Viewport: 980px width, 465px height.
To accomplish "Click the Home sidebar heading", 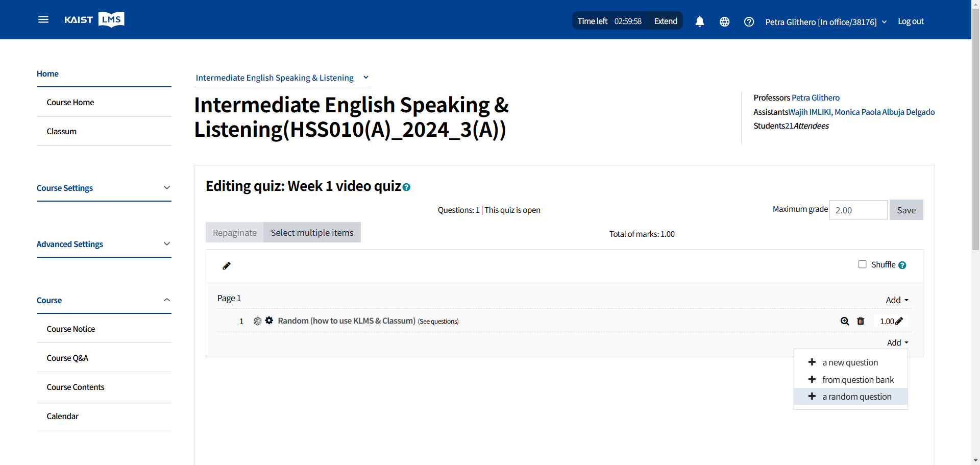I will point(47,74).
